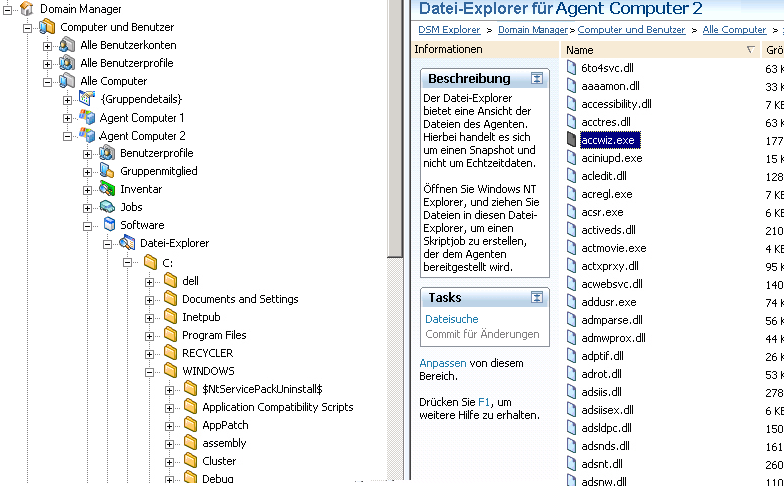
Task: Expand the Documents and Settings folder node
Action: click(150, 300)
